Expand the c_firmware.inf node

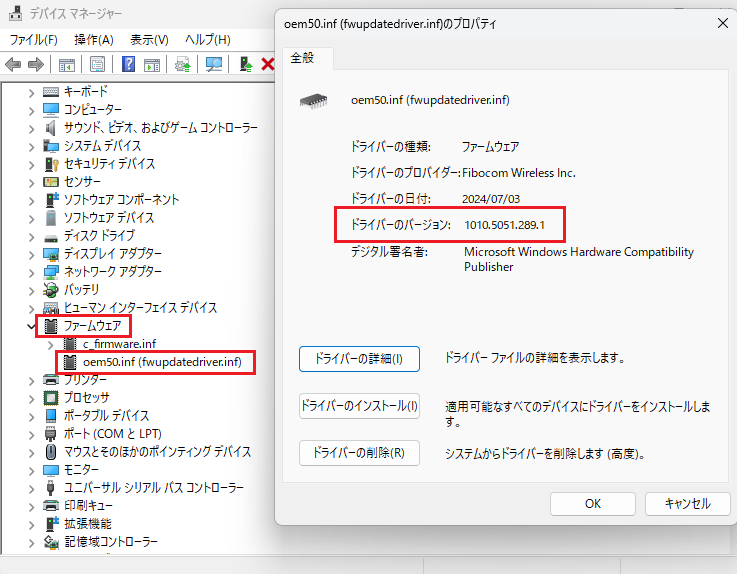click(51, 345)
